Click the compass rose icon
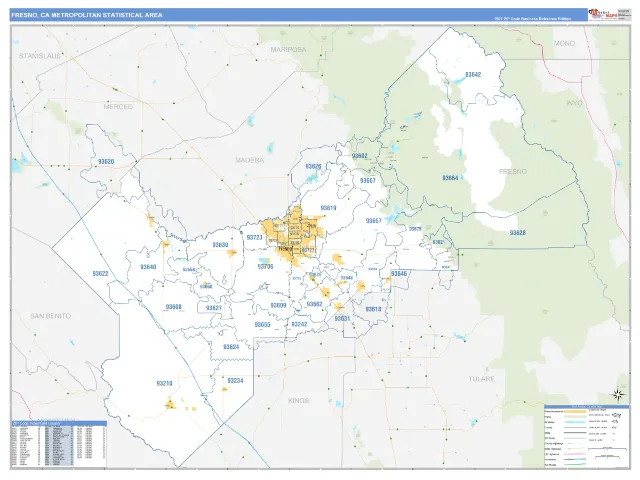Viewport: 640px width, 480px height. [618, 395]
